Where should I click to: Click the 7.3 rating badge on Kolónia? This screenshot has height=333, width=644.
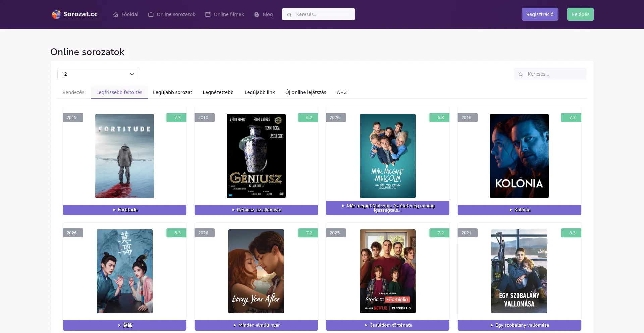pyautogui.click(x=571, y=118)
